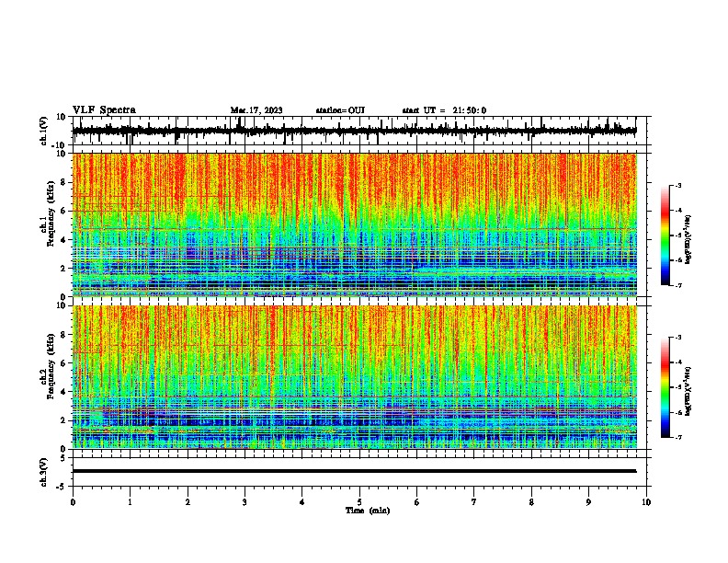728x563 pixels.
Task: Click the "10" tick on the time axis
Action: [x=646, y=502]
